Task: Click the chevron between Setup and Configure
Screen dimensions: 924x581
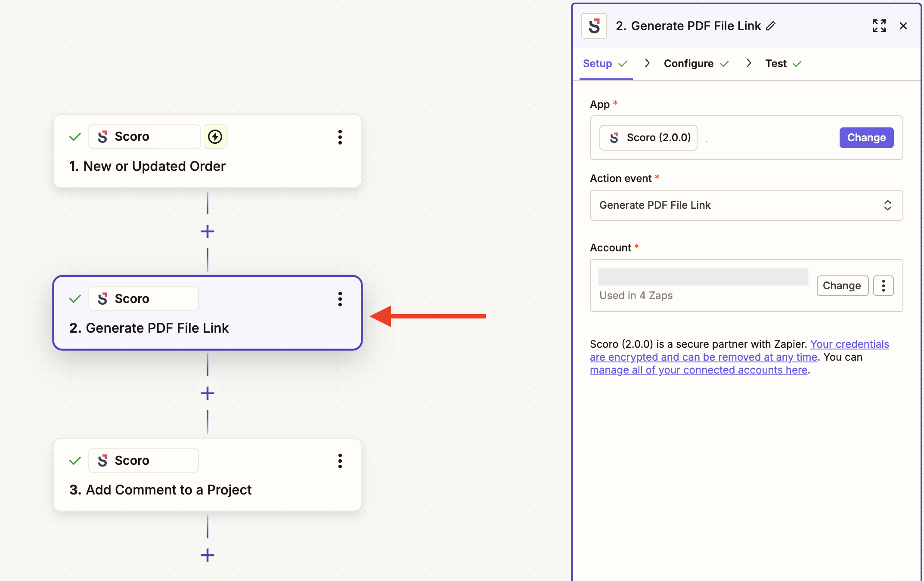Action: pos(647,63)
